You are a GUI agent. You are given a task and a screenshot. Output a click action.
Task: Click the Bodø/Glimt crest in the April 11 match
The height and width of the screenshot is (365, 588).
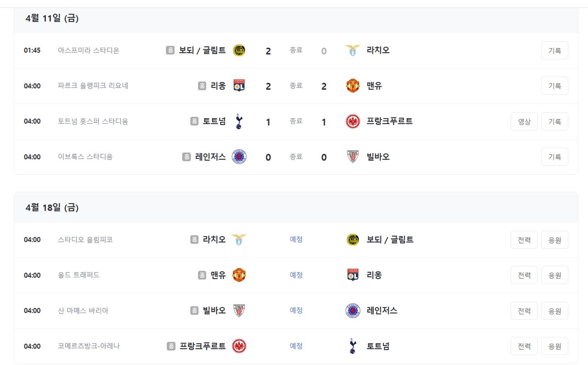[239, 50]
